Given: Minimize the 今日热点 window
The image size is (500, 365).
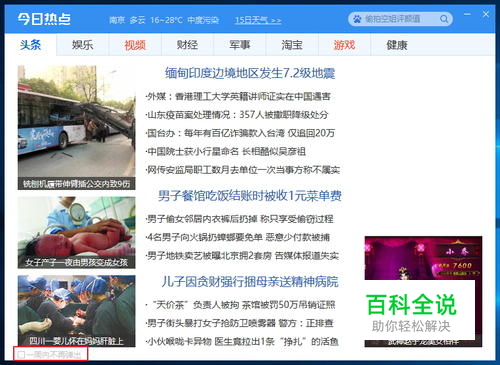Looking at the screenshot, I should click(x=467, y=14).
